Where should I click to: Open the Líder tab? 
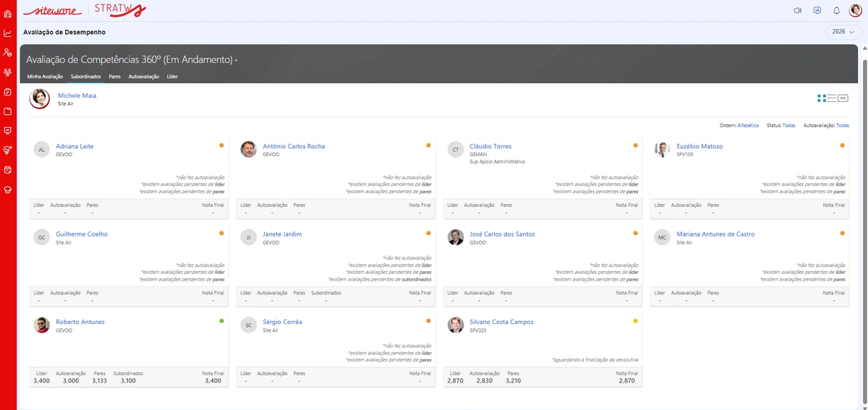click(x=172, y=76)
